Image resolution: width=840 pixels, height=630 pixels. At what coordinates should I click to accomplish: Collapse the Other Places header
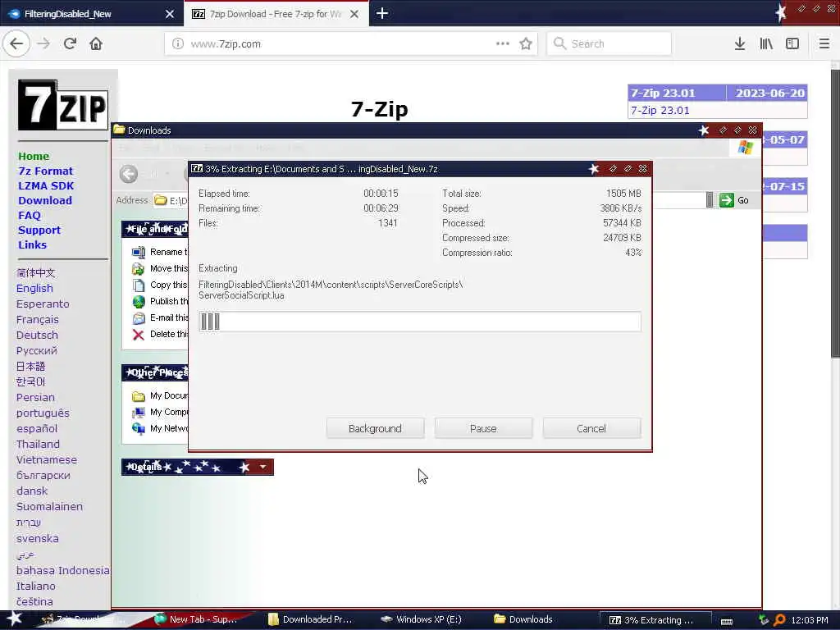pos(155,372)
